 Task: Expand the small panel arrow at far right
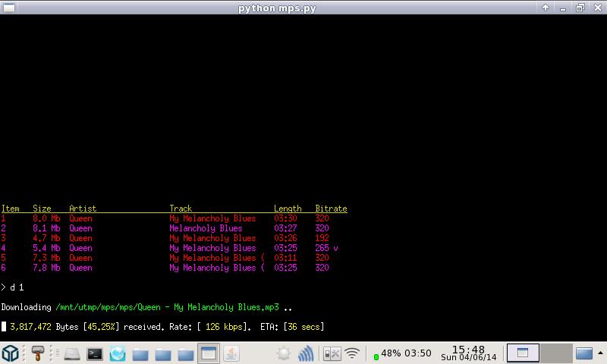click(x=600, y=353)
